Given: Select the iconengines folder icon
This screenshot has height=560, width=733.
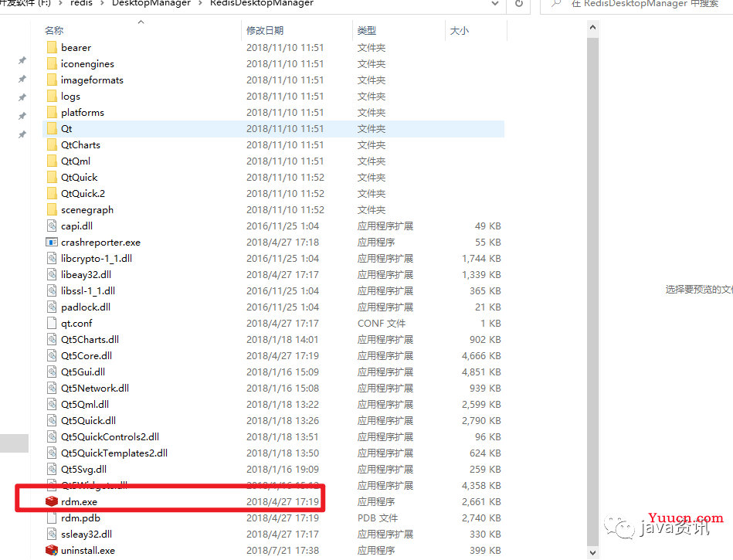Looking at the screenshot, I should (52, 63).
